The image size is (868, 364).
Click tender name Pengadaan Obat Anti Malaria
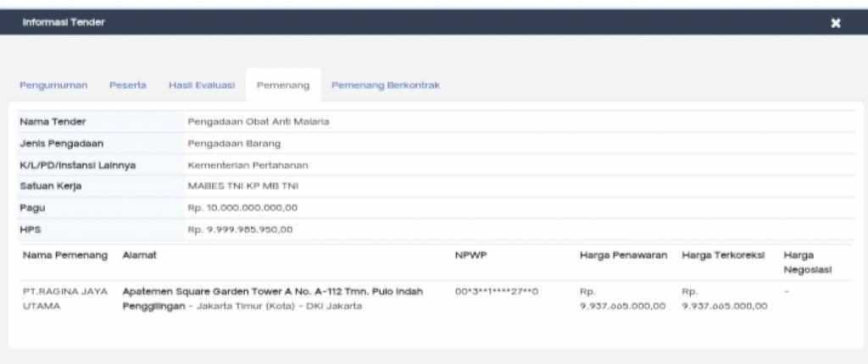(258, 122)
